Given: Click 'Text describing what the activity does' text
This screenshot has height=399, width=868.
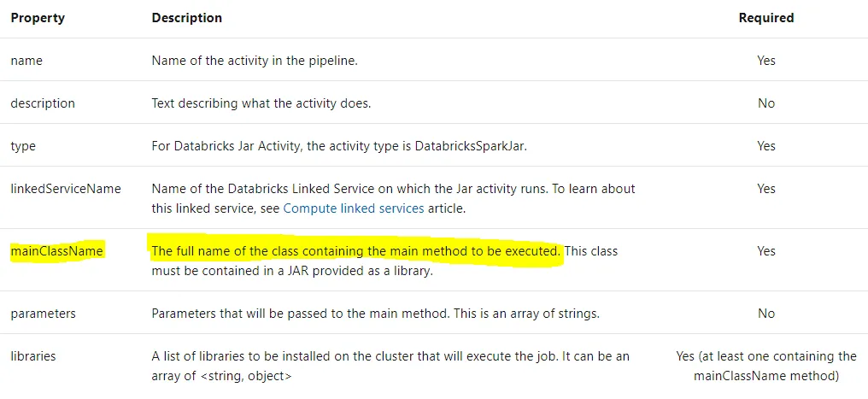Looking at the screenshot, I should point(261,103).
